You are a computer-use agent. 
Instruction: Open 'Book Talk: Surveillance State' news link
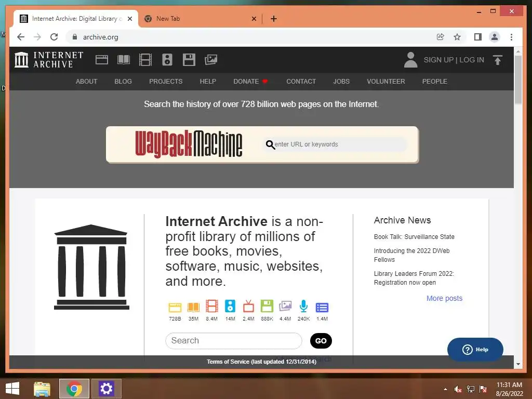pyautogui.click(x=414, y=237)
